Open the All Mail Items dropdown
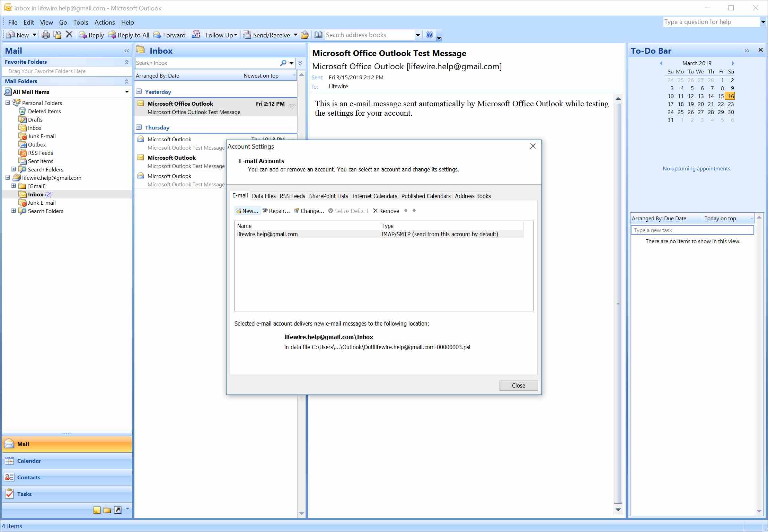This screenshot has height=532, width=768. point(127,92)
